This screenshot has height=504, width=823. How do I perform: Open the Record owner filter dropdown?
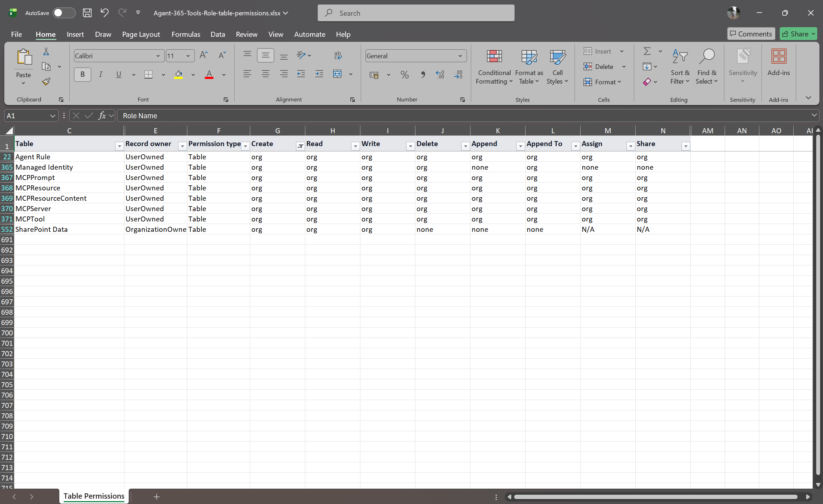[182, 146]
